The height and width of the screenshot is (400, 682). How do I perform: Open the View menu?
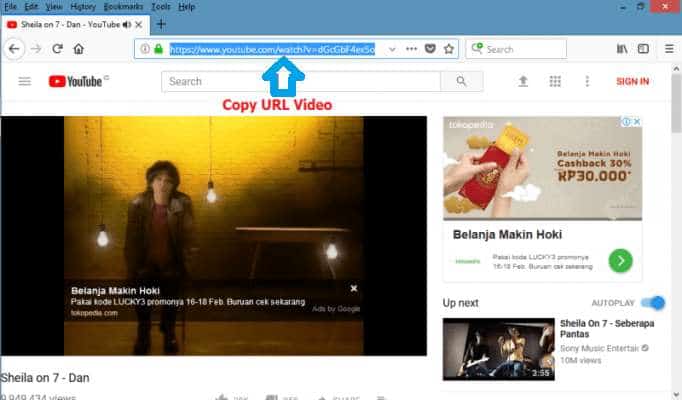54,7
